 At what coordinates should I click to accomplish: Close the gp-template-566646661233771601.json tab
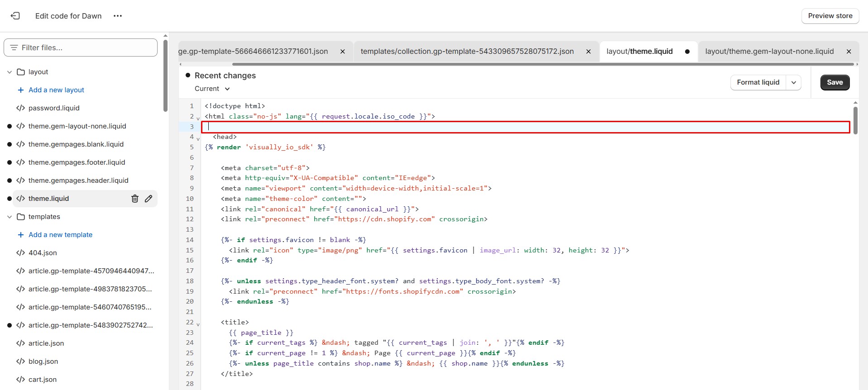343,52
